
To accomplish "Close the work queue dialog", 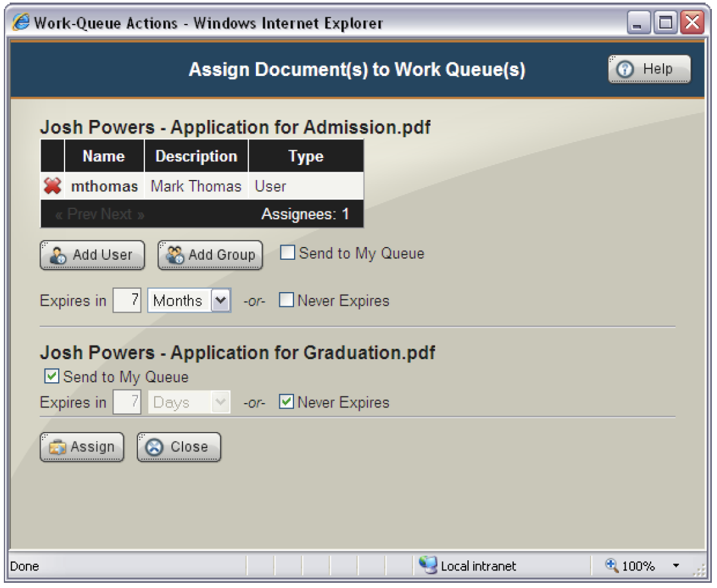I will 179,447.
